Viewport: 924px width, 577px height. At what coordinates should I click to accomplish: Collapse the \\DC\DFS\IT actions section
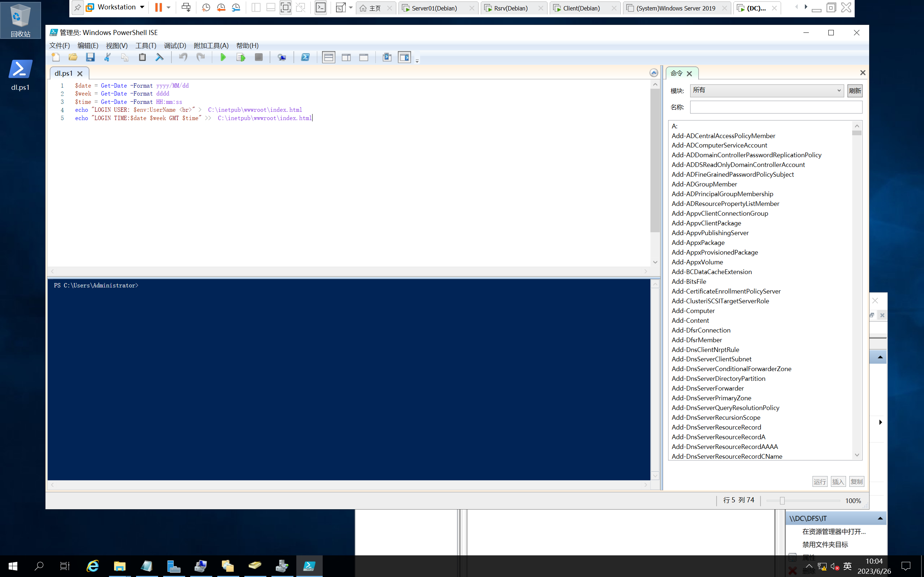pos(880,518)
